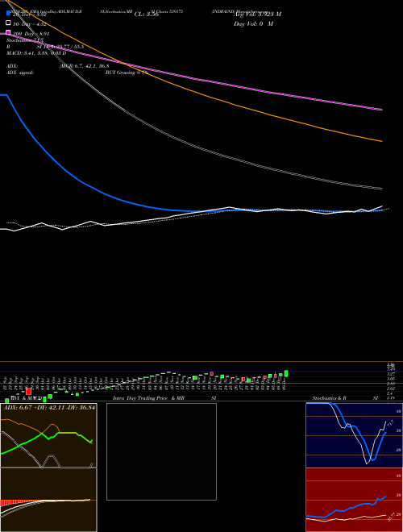The height and width of the screenshot is (532, 403).
Task: Click the large red candlestick near strip start
Action: tap(28, 392)
